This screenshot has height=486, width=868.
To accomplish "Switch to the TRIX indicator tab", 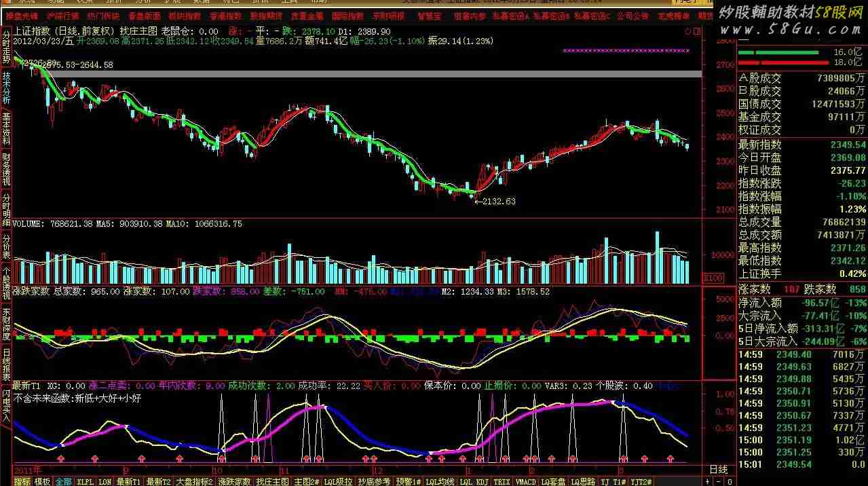I will [x=502, y=481].
